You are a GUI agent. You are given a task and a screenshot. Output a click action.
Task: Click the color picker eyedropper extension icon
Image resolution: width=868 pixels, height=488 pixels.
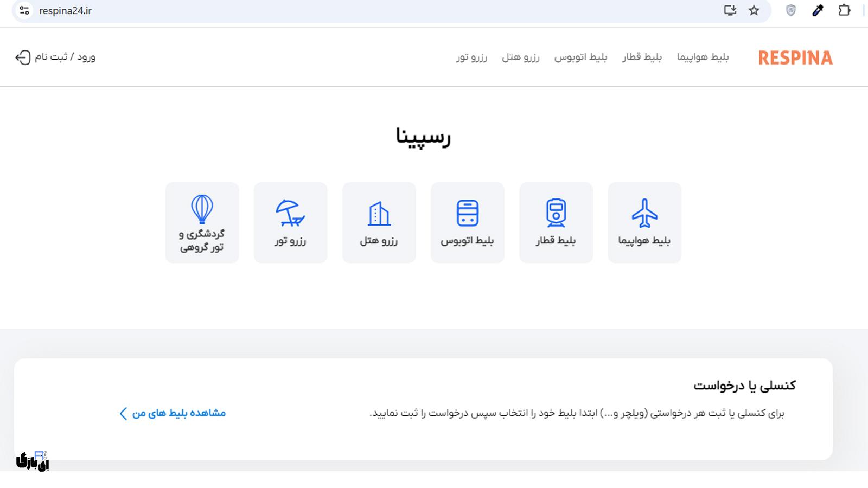coord(818,10)
